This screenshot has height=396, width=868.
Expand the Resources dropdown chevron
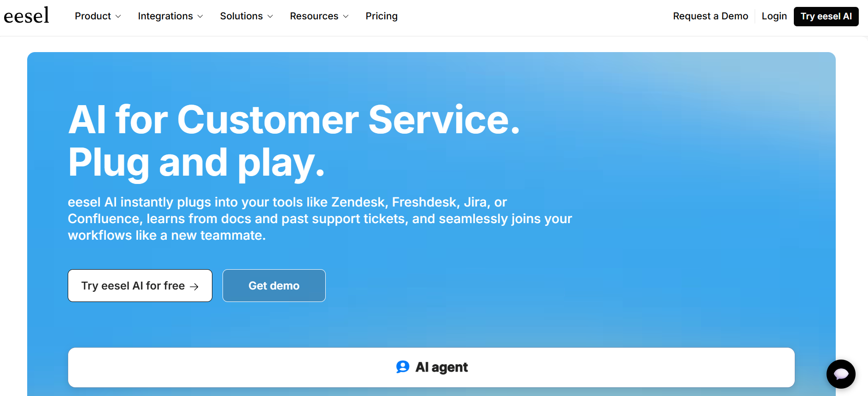346,17
